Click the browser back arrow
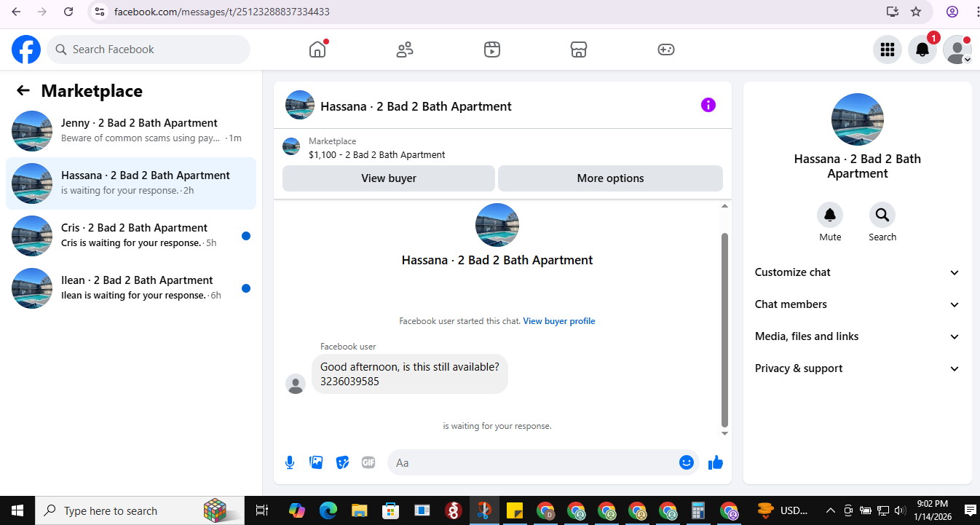Viewport: 980px width, 525px height. 16,12
